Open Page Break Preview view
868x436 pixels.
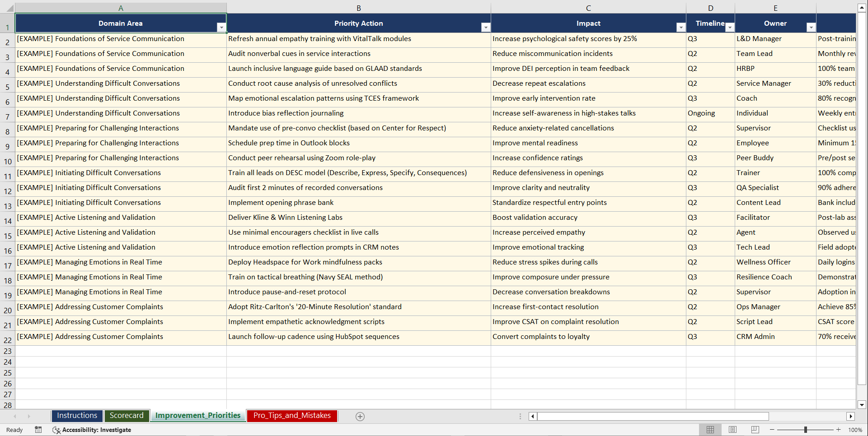click(x=755, y=430)
